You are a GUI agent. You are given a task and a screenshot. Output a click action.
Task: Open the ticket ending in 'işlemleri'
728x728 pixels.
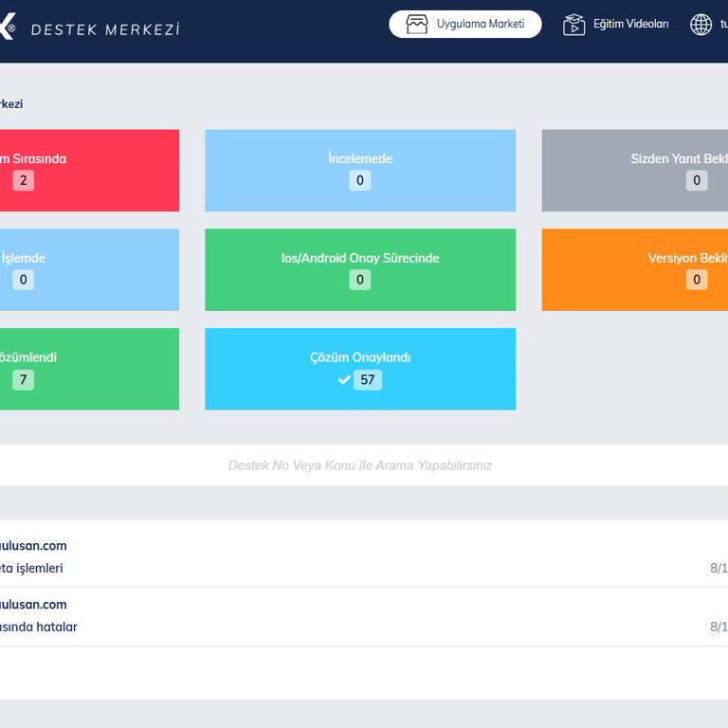364,557
